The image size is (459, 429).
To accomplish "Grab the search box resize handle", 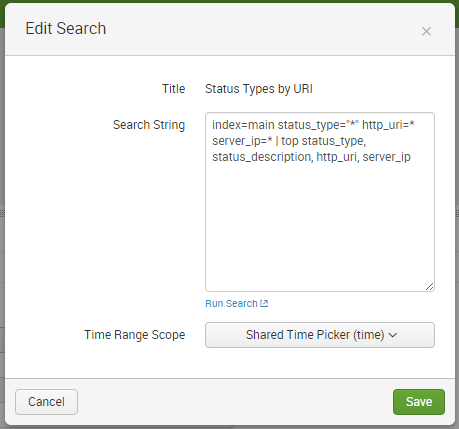I will tap(429, 287).
